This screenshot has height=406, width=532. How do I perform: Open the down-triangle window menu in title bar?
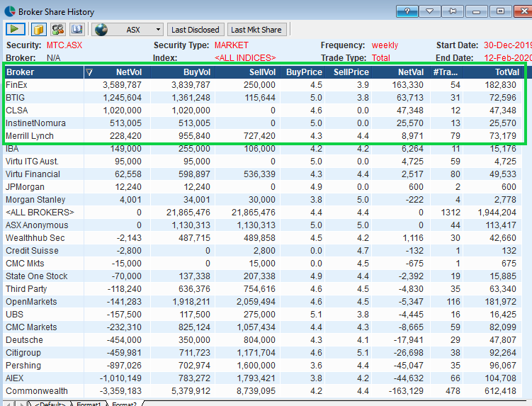coord(429,11)
